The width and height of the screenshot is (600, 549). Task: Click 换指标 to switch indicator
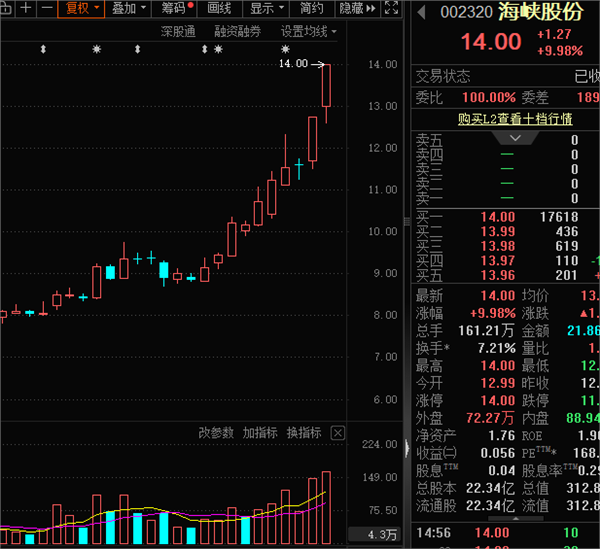(x=304, y=433)
